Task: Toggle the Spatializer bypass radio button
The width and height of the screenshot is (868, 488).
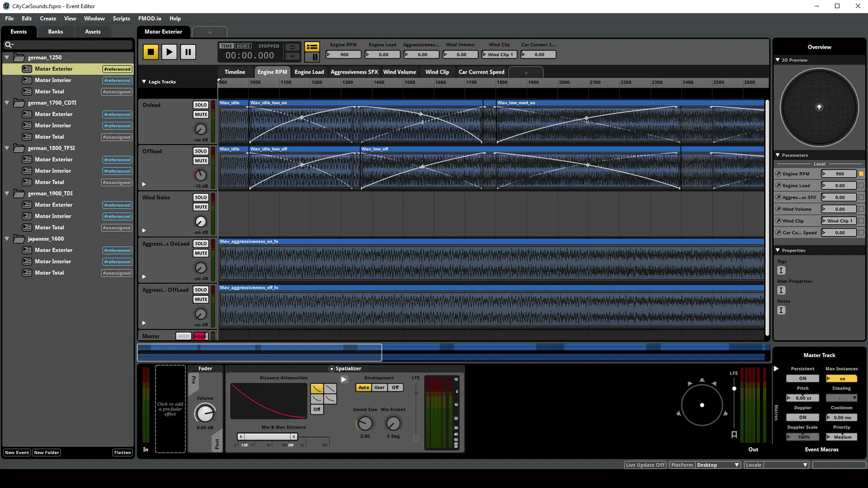Action: 331,369
